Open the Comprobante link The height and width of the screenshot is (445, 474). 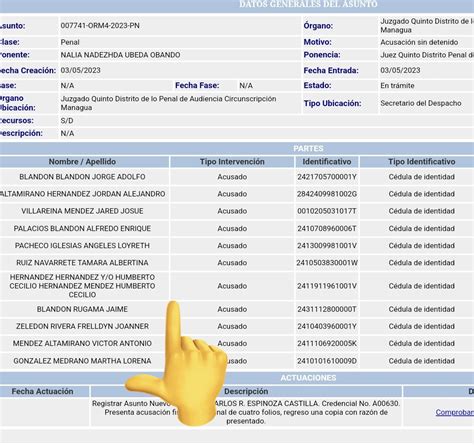(455, 412)
